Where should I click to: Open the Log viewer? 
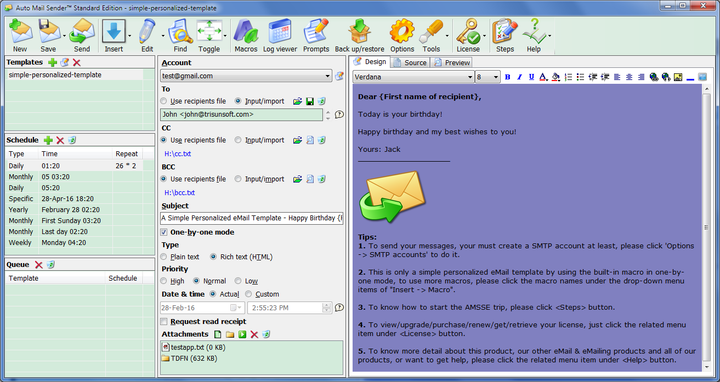280,36
